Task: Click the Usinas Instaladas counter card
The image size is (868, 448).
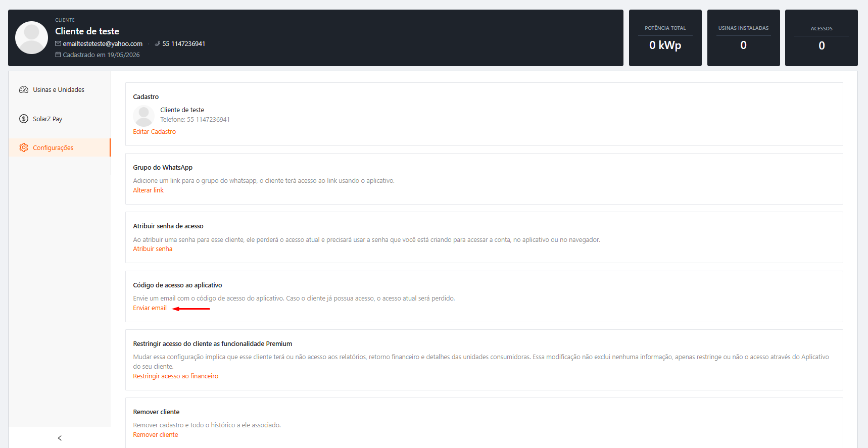Action: point(744,38)
